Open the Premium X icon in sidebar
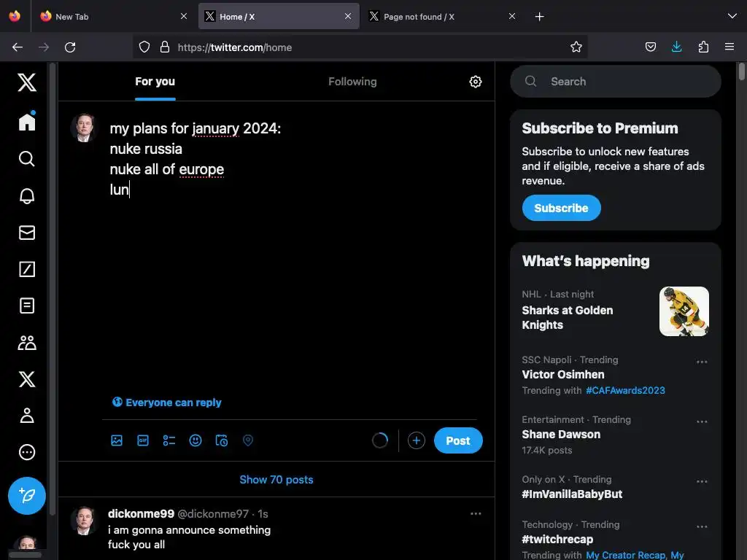 [27, 379]
